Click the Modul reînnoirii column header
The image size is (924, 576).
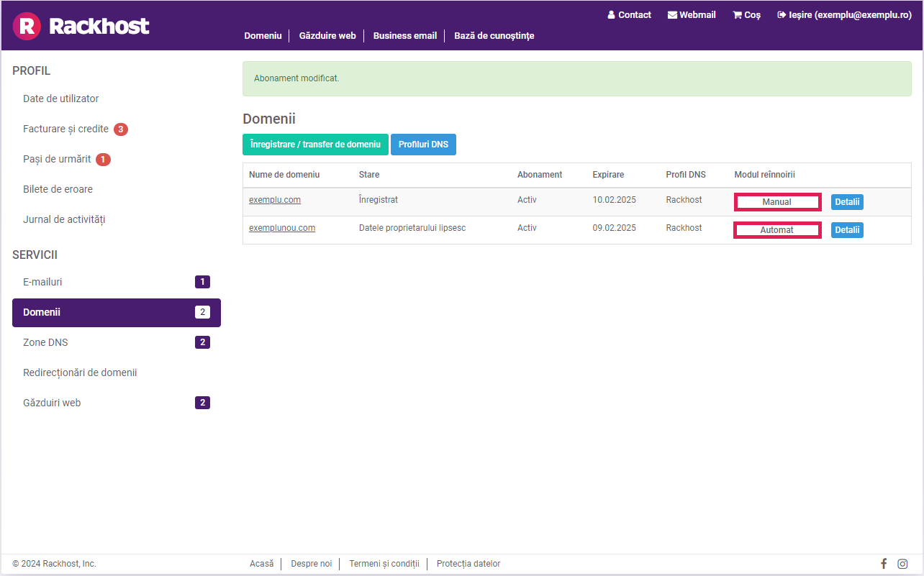click(764, 175)
